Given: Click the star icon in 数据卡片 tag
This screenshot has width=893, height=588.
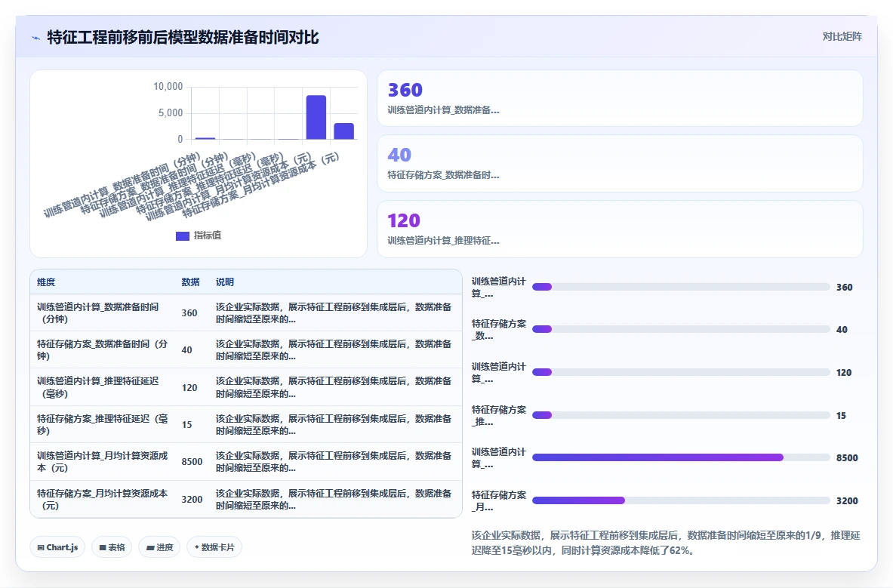Looking at the screenshot, I should point(196,547).
